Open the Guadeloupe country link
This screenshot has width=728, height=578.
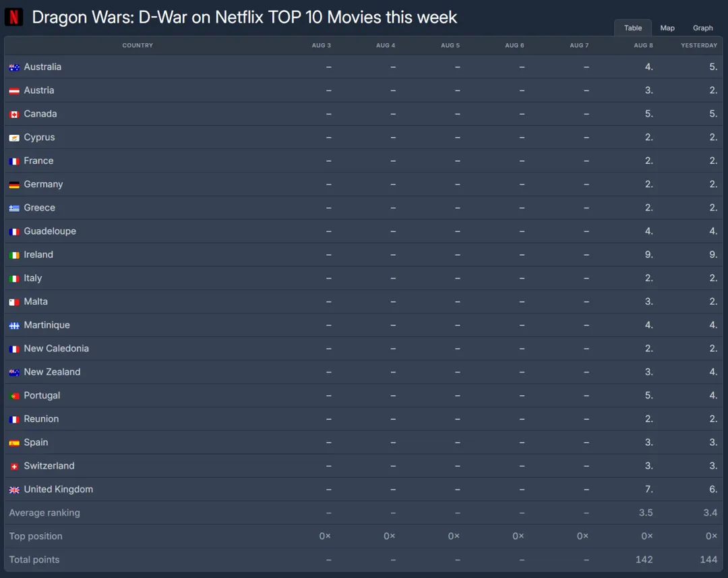(50, 231)
